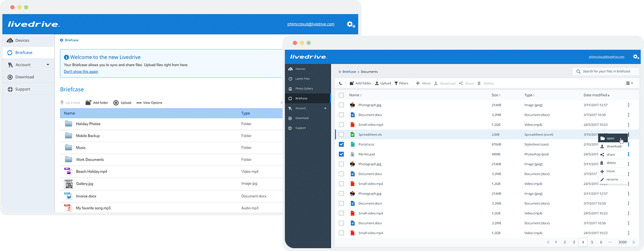Open the three-dot menu for File list.psd
The image size is (644, 251).
coord(628,154)
